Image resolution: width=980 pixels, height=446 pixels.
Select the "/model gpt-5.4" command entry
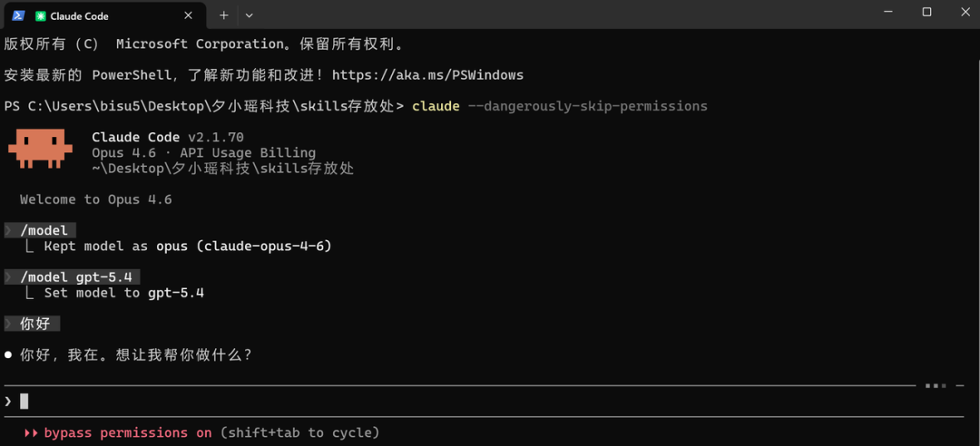(79, 276)
